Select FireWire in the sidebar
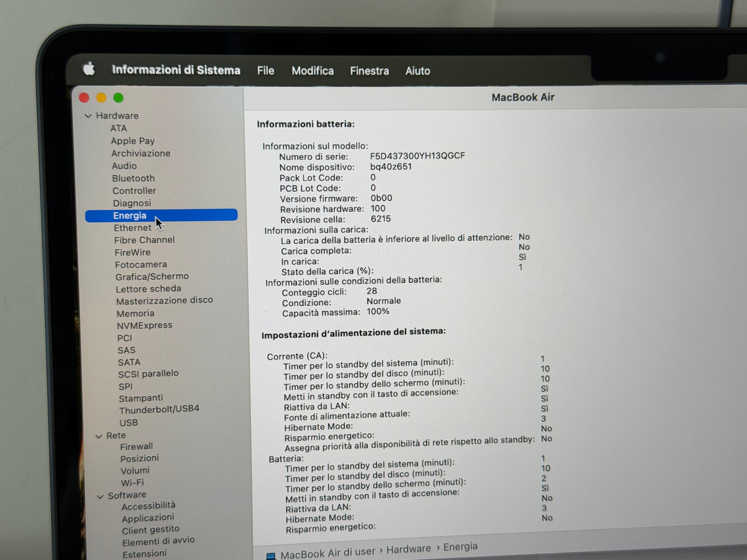 pos(133,253)
